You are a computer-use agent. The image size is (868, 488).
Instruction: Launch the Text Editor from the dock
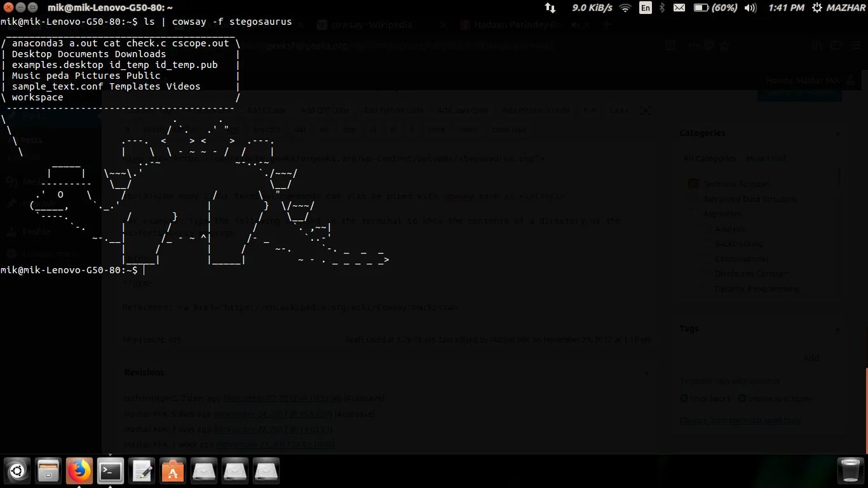(x=142, y=471)
